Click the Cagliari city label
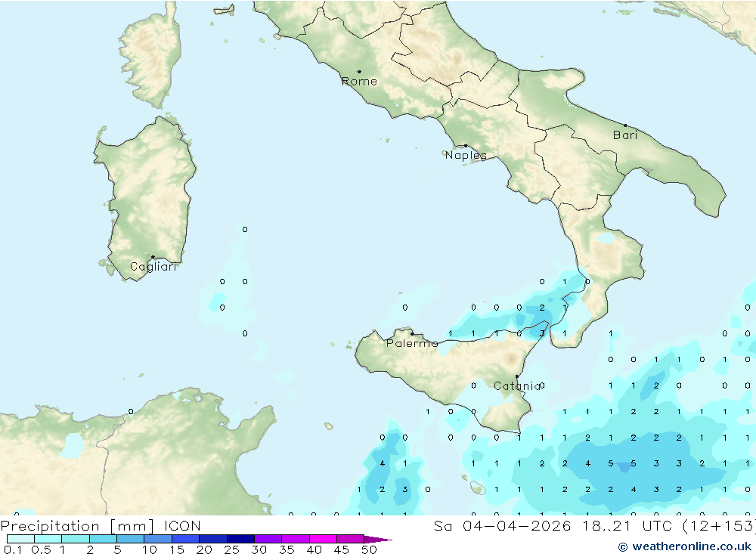This screenshot has width=756, height=554. [x=153, y=267]
